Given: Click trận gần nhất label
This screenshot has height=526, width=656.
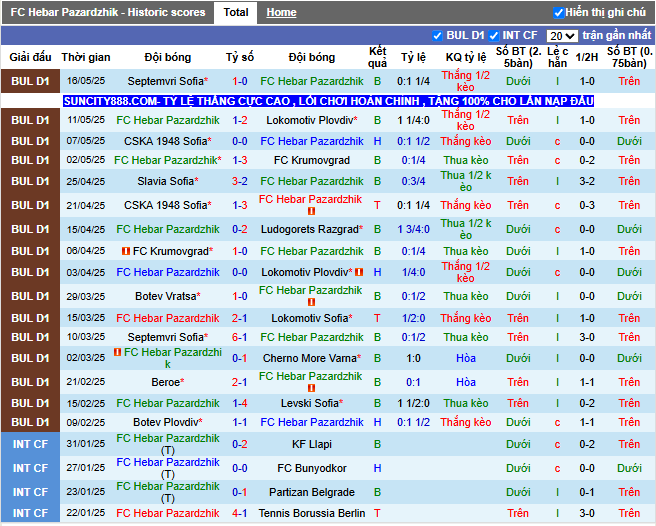Looking at the screenshot, I should 617,36.
